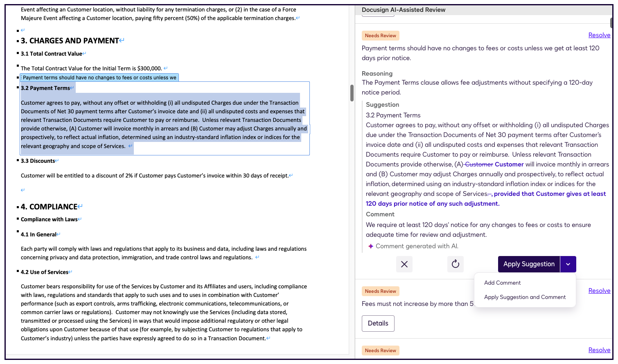Click the '3.3 Discounts' heading

38,161
